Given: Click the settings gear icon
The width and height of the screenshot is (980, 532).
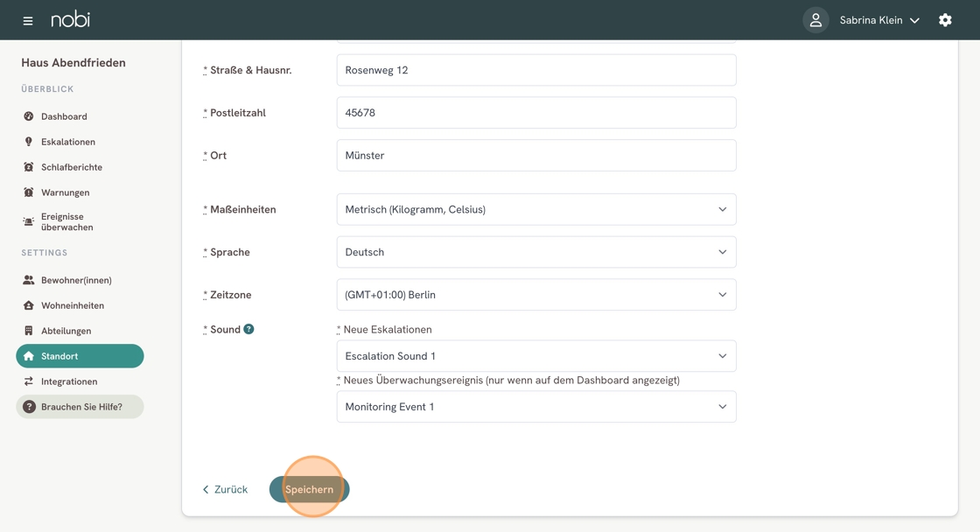Looking at the screenshot, I should (945, 20).
